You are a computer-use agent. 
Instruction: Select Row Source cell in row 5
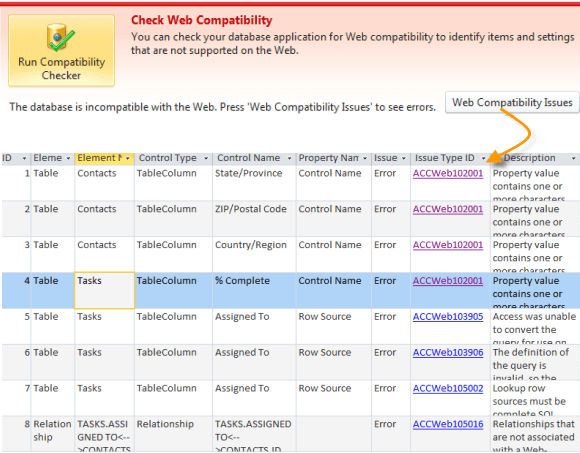click(x=334, y=326)
